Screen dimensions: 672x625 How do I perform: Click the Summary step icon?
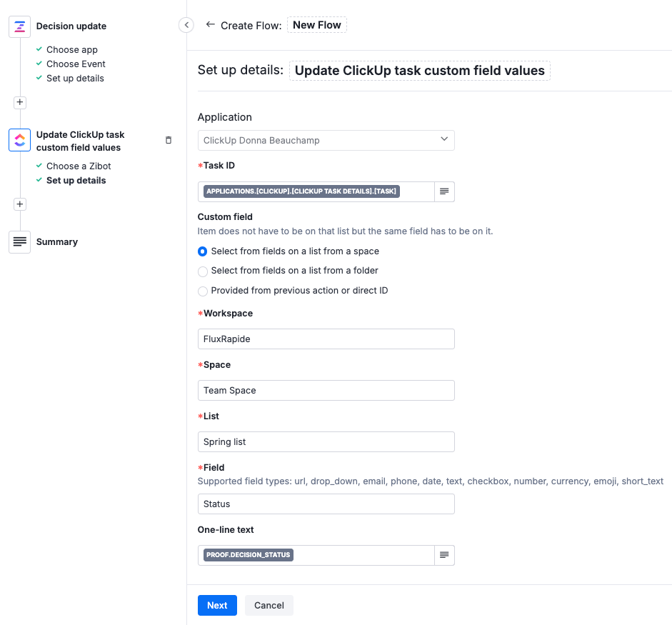pos(20,242)
